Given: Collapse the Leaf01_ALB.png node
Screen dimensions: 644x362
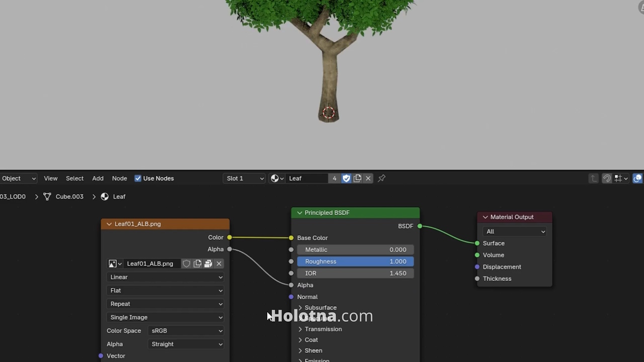Looking at the screenshot, I should point(109,224).
